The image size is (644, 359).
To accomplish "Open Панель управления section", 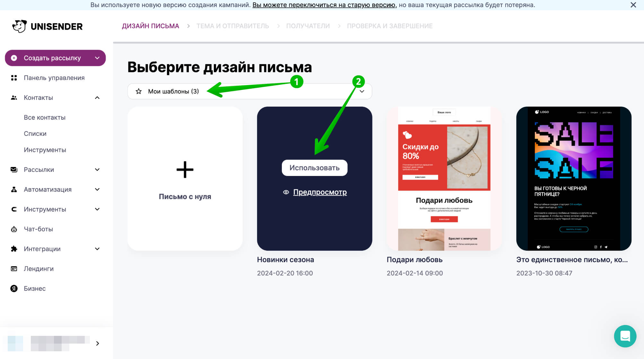I will (54, 78).
